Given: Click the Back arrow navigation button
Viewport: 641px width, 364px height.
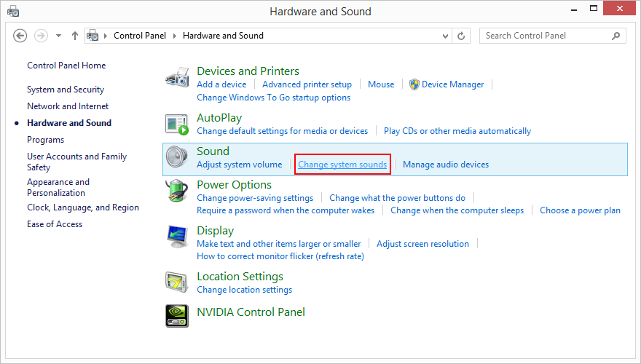Looking at the screenshot, I should tap(20, 36).
